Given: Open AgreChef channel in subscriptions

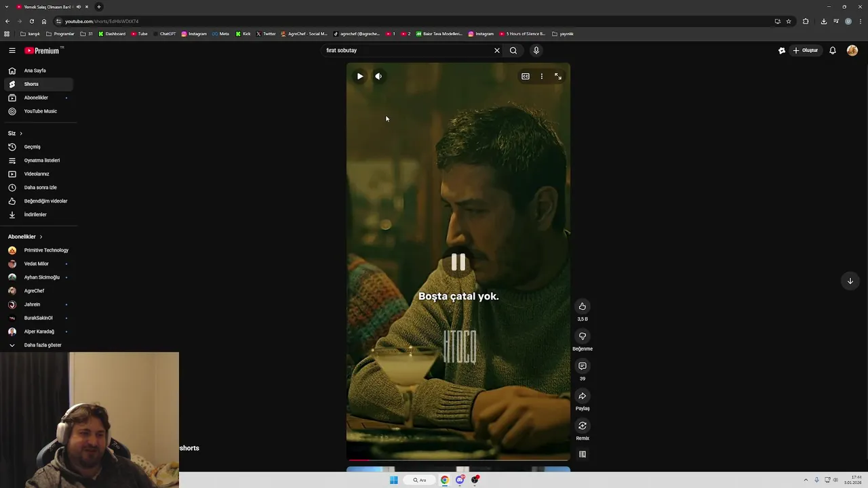Looking at the screenshot, I should [x=38, y=291].
